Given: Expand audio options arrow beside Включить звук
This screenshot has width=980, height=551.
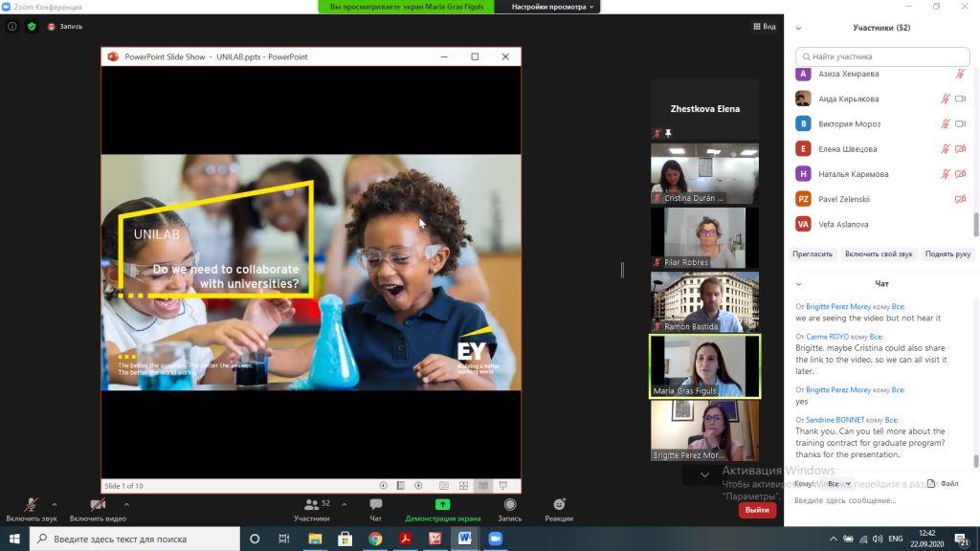Looking at the screenshot, I should pos(55,505).
